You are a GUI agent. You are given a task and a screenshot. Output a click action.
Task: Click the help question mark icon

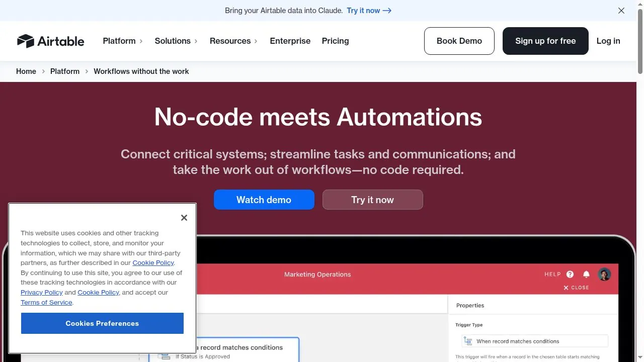(570, 275)
